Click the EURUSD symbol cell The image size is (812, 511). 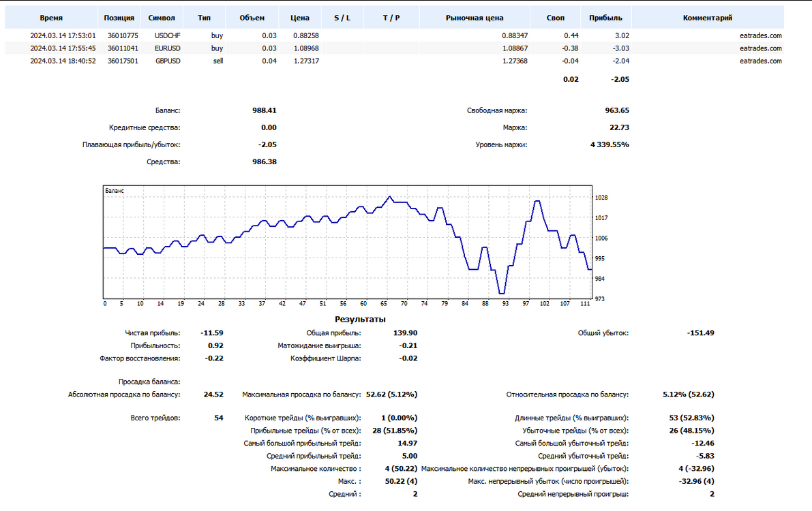167,48
